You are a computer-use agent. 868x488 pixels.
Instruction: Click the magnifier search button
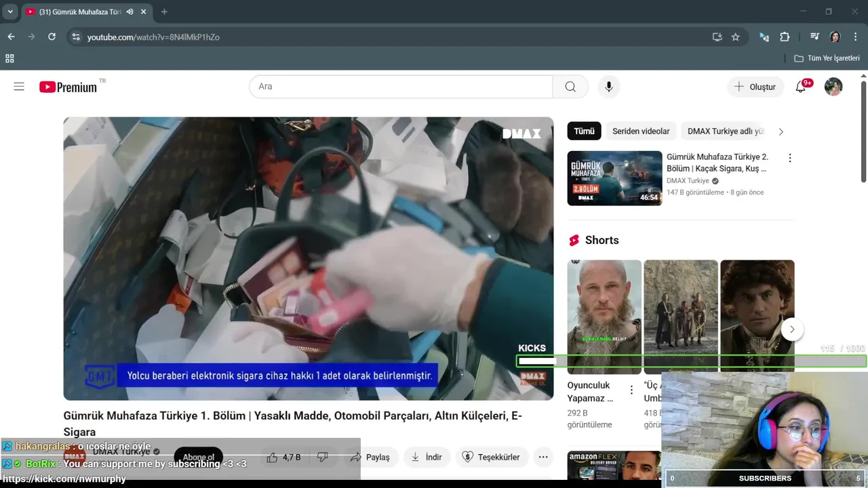coord(570,87)
